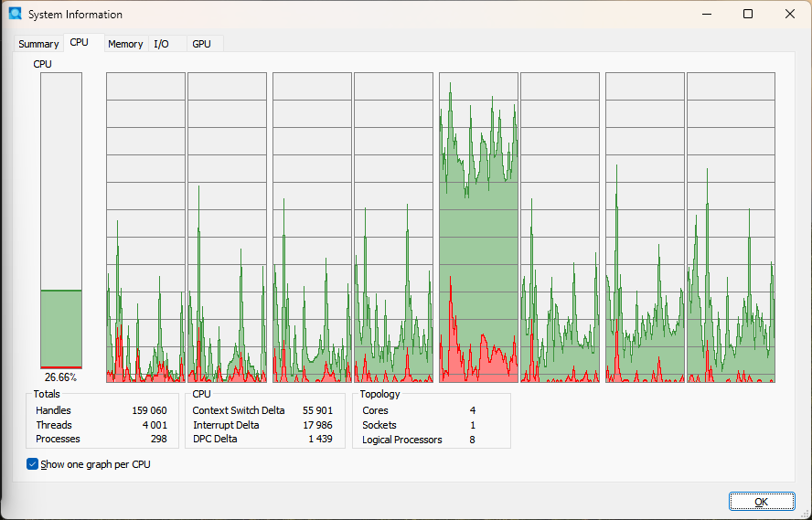Click the Threads count 4 001
The image size is (812, 520).
pyautogui.click(x=155, y=425)
